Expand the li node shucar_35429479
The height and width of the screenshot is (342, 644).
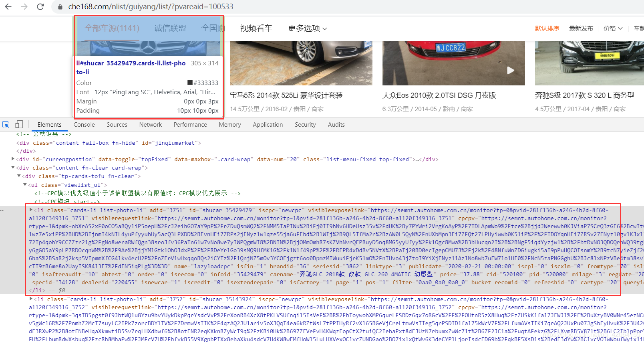(x=31, y=210)
